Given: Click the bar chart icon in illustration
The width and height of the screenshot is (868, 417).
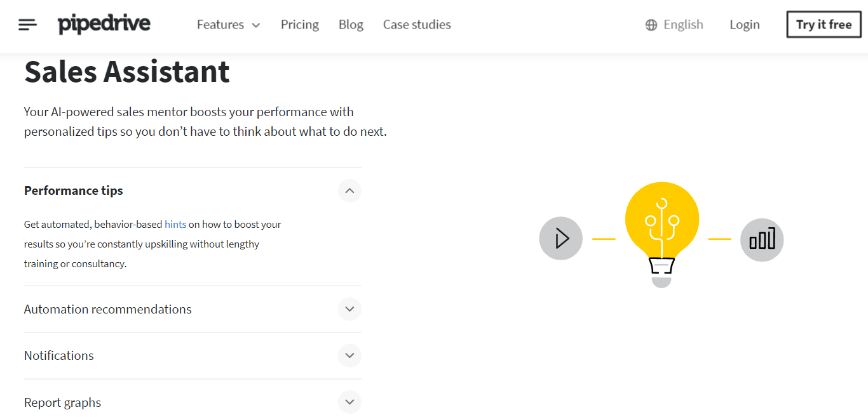Looking at the screenshot, I should pyautogui.click(x=762, y=239).
